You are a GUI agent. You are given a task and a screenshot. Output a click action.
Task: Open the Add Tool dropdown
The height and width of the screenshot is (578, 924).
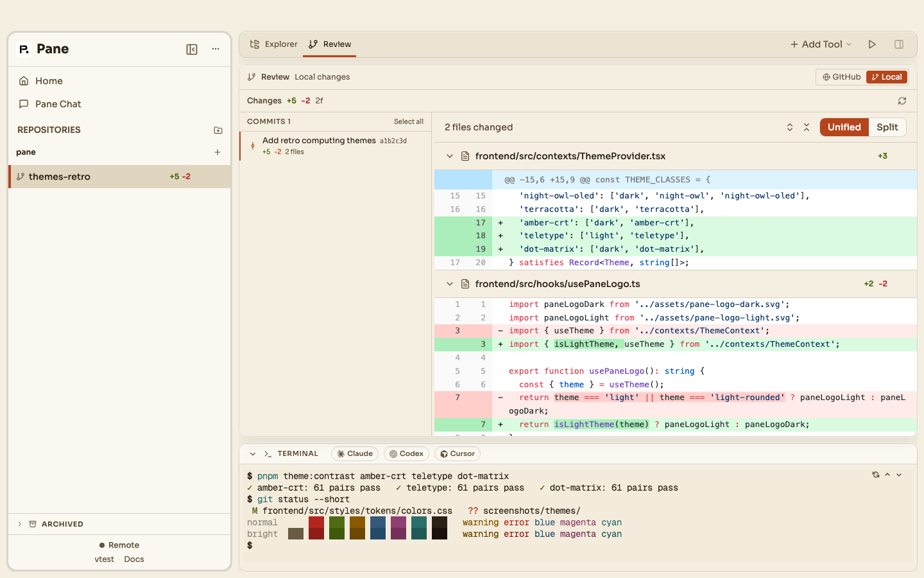[x=821, y=44]
